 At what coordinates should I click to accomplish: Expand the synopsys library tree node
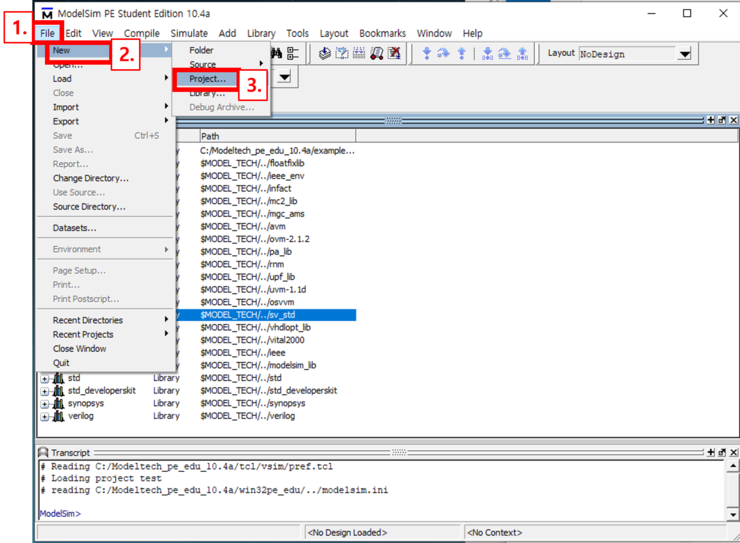point(44,404)
